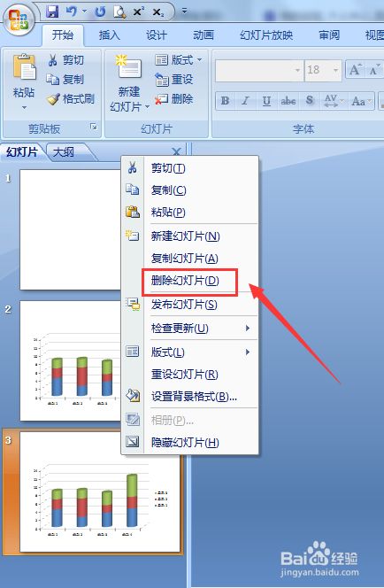Click the ribbon Cut (剪切) button
Screen dimensions: 384x588
(66, 60)
